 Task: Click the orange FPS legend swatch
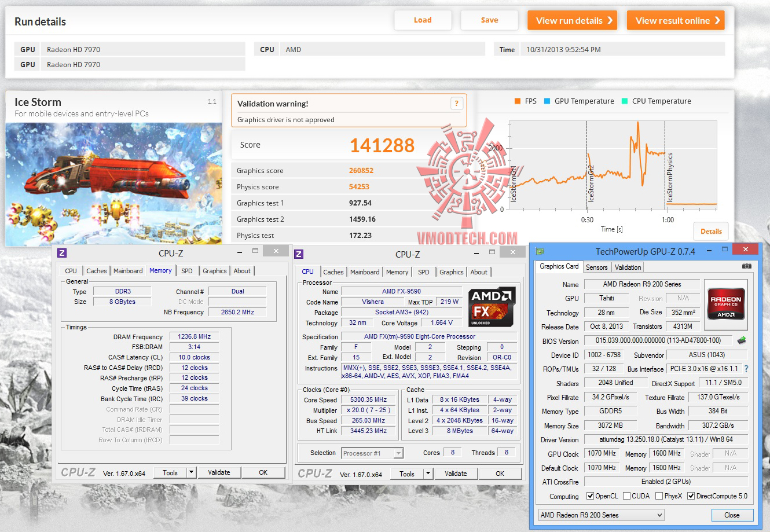coord(518,101)
